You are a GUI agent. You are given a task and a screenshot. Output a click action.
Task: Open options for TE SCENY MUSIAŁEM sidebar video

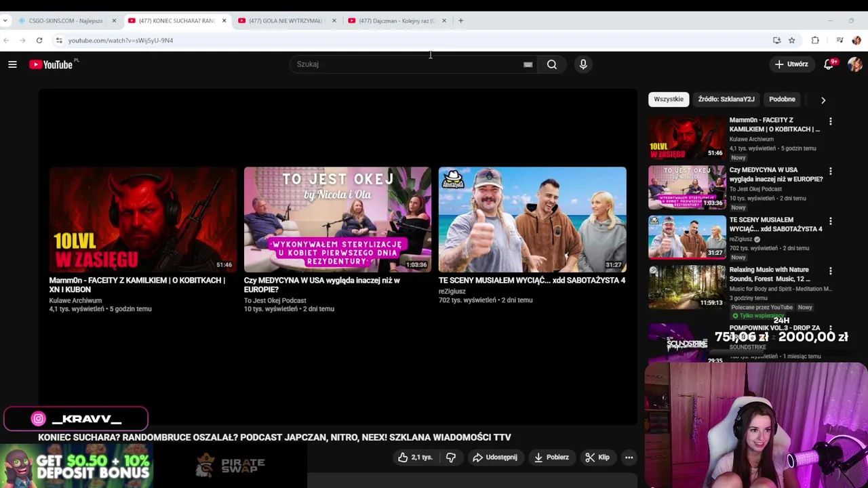[830, 221]
